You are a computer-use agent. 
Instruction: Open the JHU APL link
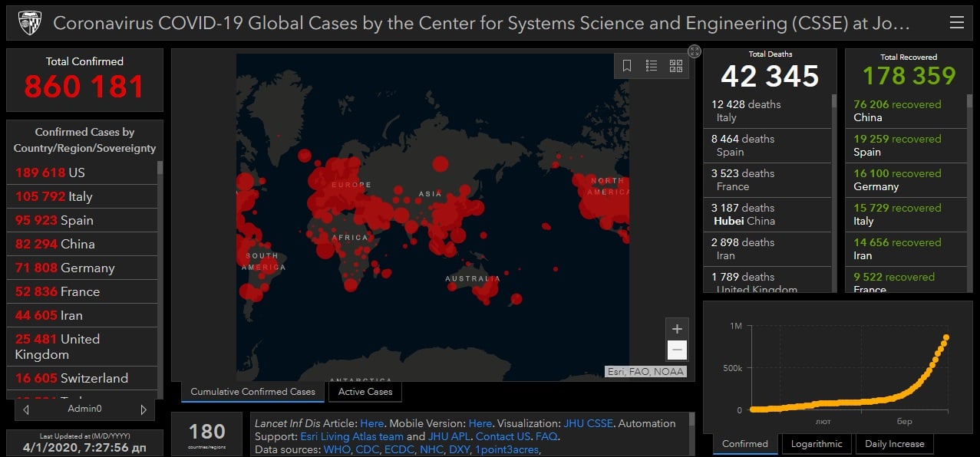448,436
